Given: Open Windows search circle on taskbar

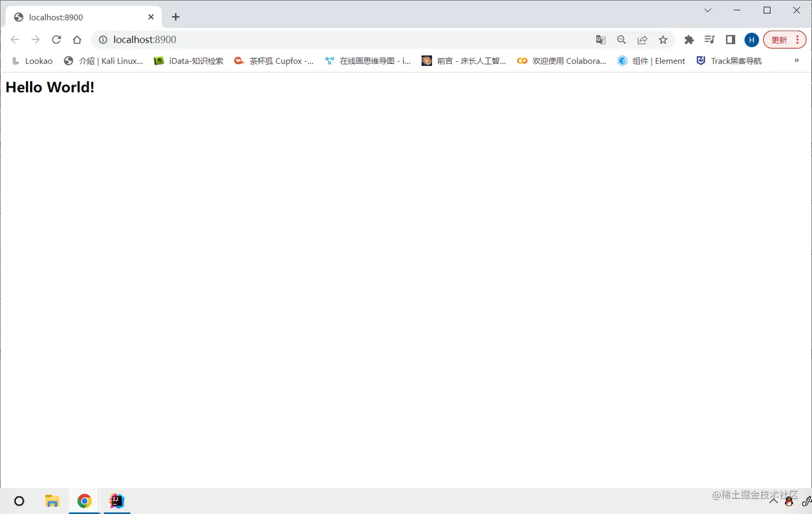Looking at the screenshot, I should point(19,501).
